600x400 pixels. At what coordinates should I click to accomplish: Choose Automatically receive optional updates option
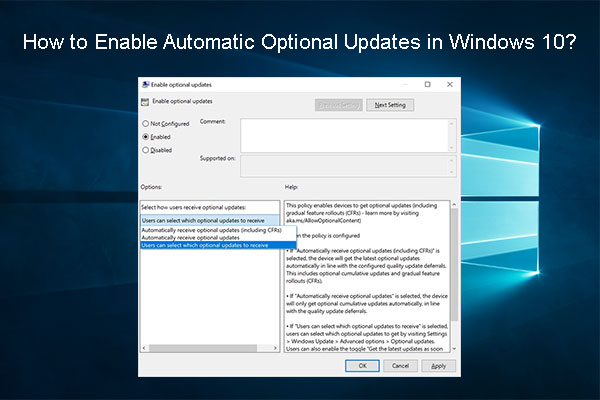coord(218,238)
